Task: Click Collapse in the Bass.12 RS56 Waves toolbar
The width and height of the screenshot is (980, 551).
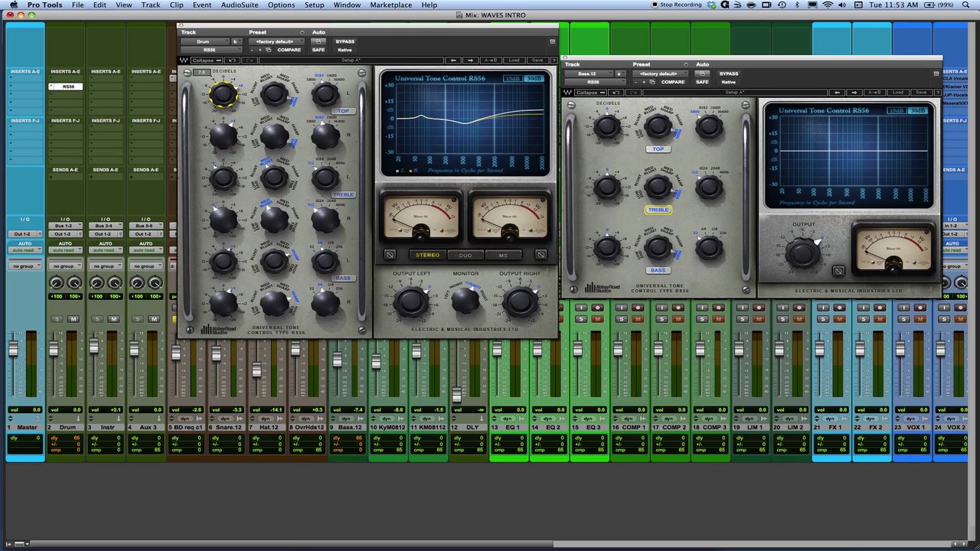Action: (590, 93)
